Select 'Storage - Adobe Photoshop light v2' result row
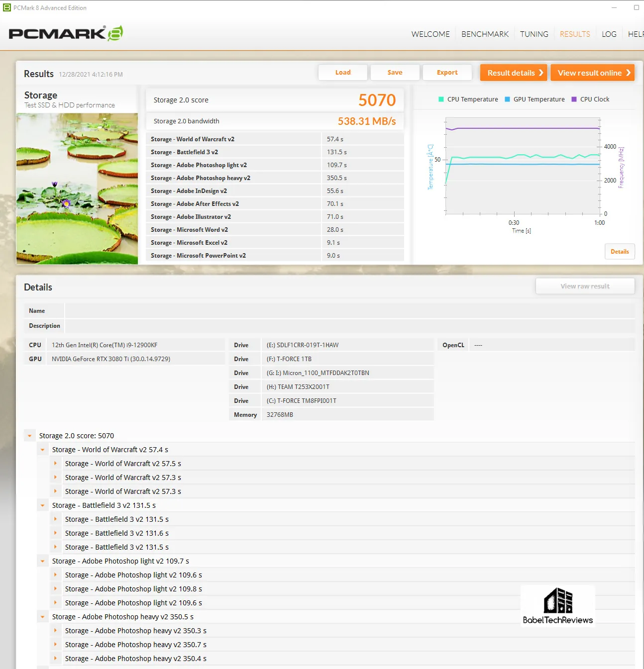Viewport: 644px width, 669px height. point(275,165)
